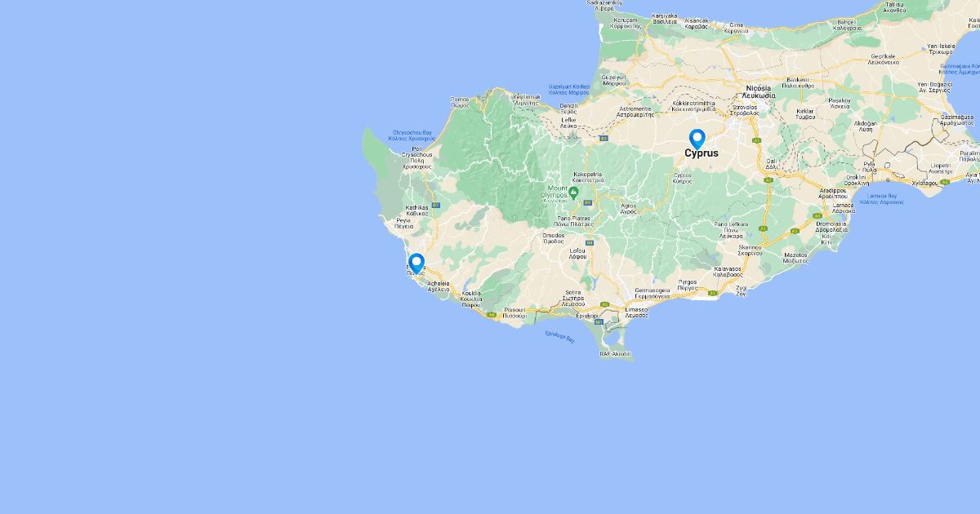Select the blue location pin at Paphos
Viewport: 980px width, 514px height.
point(416,263)
